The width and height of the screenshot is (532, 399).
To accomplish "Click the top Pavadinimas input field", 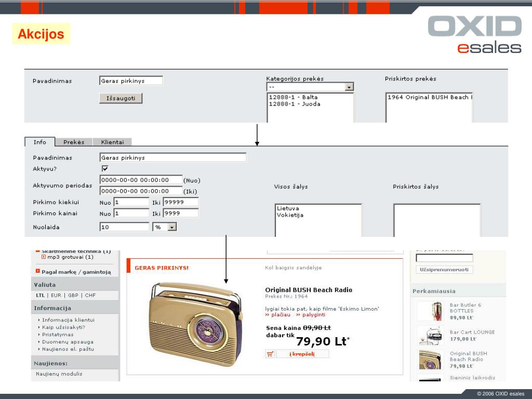I will (131, 81).
